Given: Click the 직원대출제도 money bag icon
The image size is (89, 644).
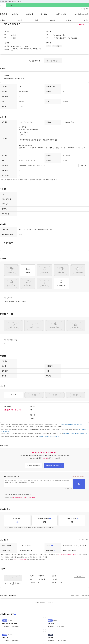Looking at the screenshot, I should (28, 283).
